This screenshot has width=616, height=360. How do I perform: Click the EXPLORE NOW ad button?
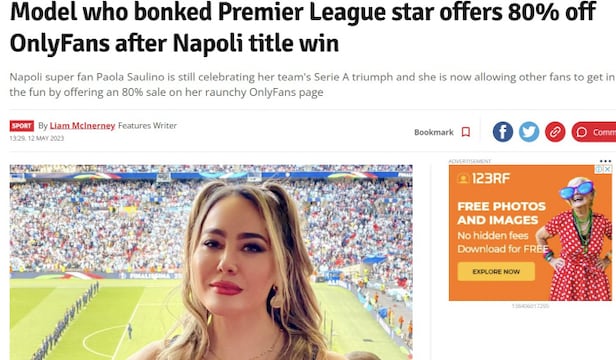[x=496, y=272]
